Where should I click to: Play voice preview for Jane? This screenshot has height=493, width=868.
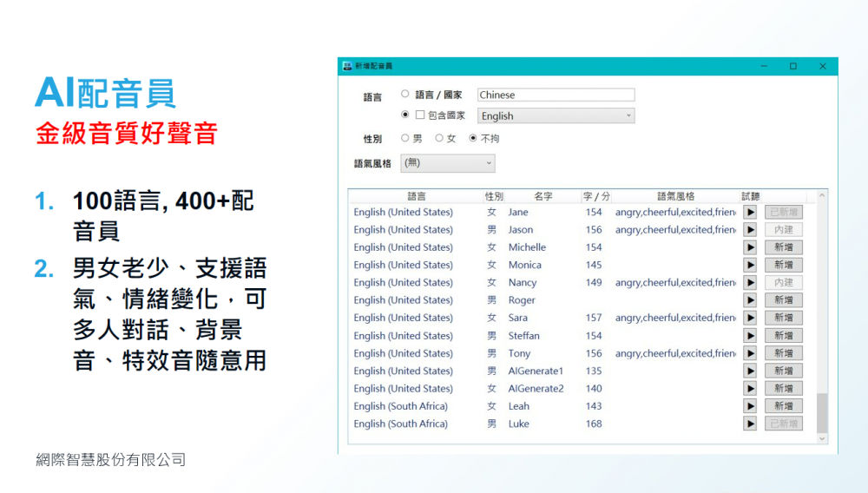point(750,212)
